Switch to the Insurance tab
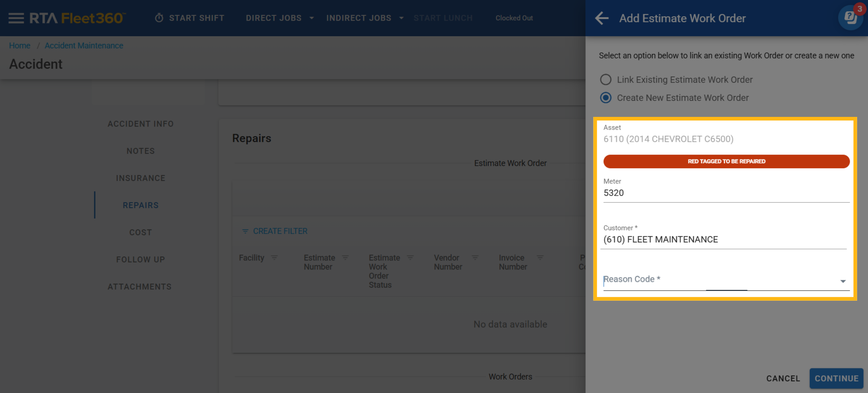The width and height of the screenshot is (868, 393). tap(141, 178)
